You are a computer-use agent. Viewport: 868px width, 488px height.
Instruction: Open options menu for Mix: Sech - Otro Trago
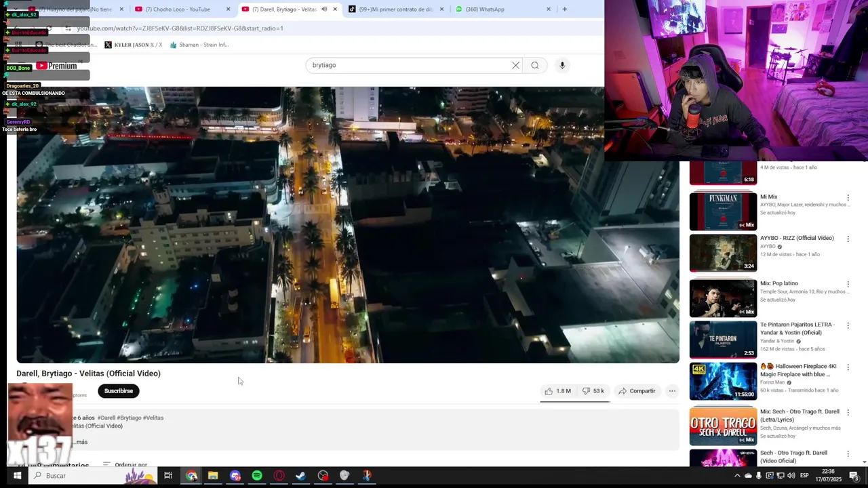848,412
